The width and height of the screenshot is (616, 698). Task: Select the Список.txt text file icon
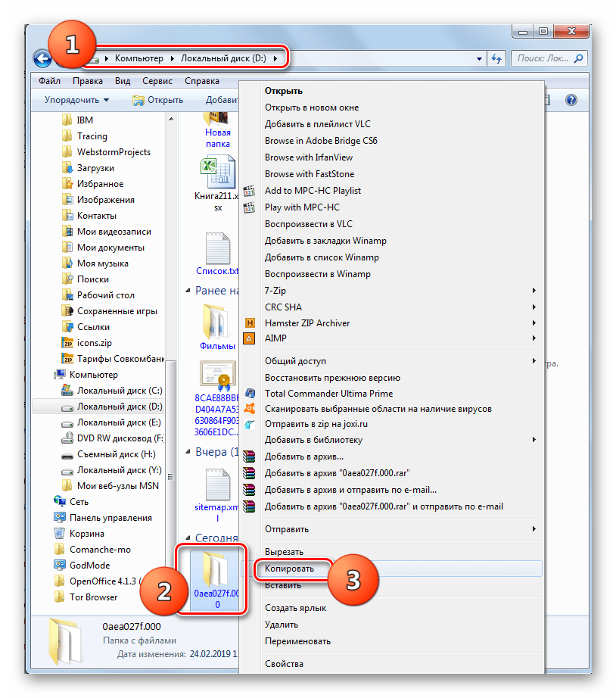216,248
